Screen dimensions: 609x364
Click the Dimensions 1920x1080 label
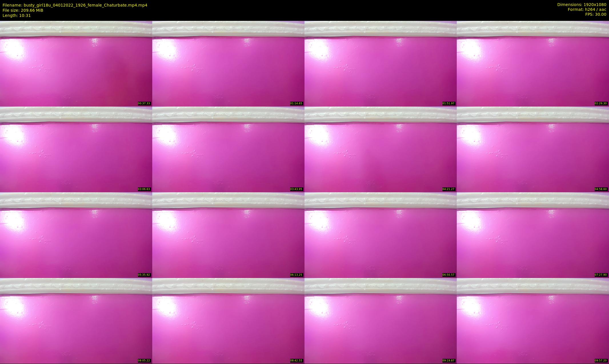582,5
